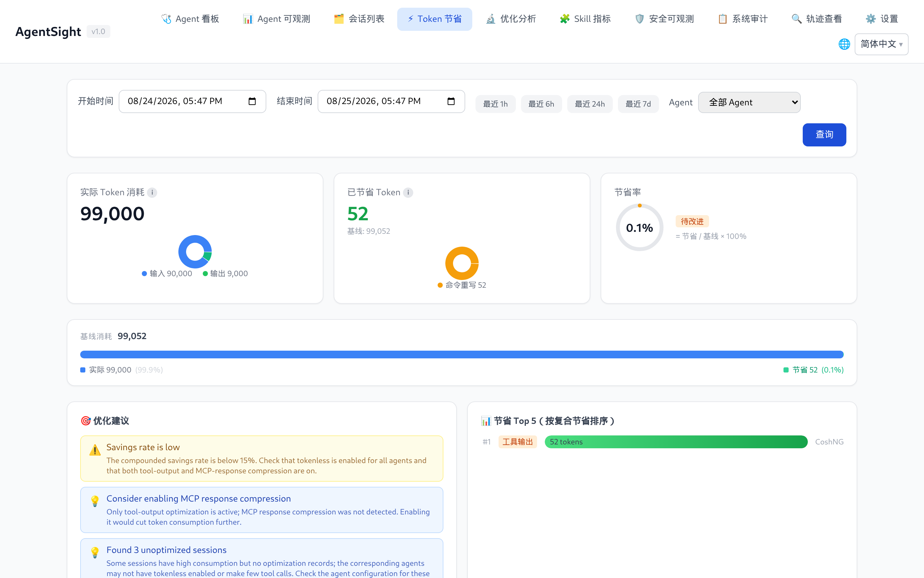Click the globe language icon
The width and height of the screenshot is (924, 578).
(x=844, y=44)
